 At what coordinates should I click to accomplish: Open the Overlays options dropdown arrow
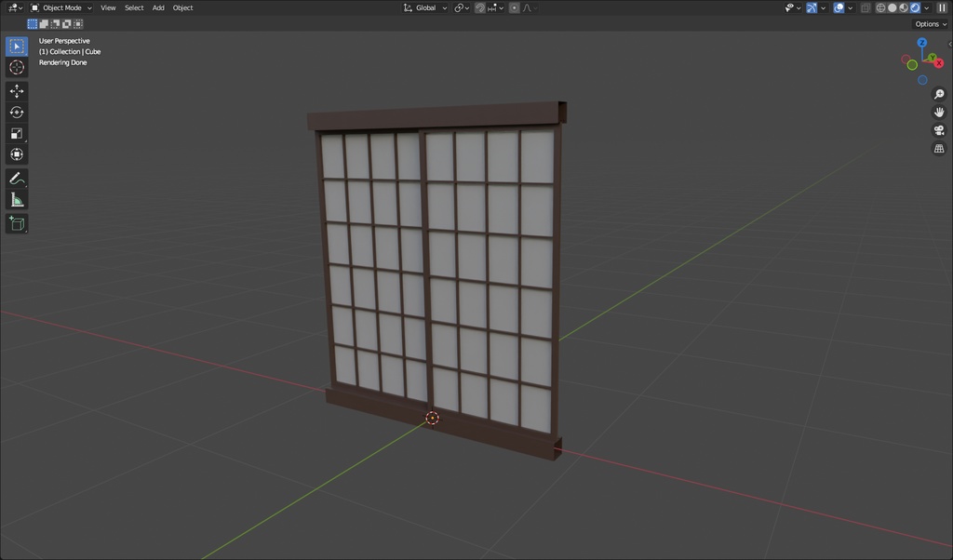[851, 7]
